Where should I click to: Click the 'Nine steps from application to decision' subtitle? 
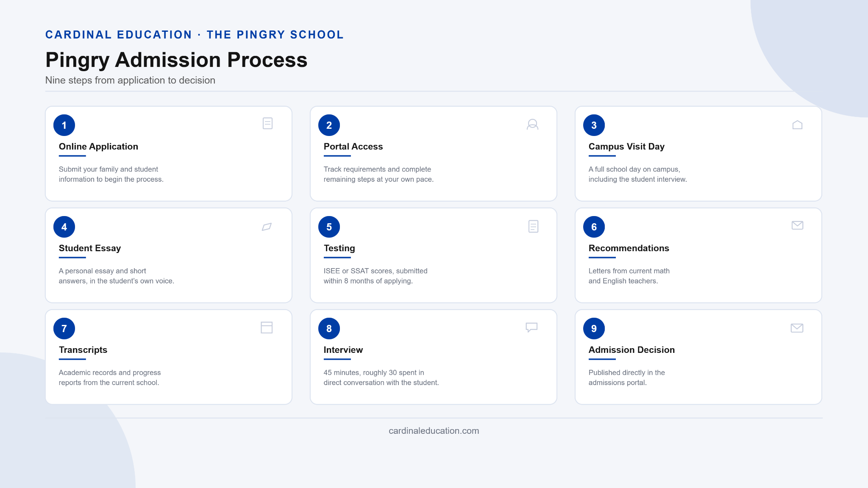coord(130,80)
